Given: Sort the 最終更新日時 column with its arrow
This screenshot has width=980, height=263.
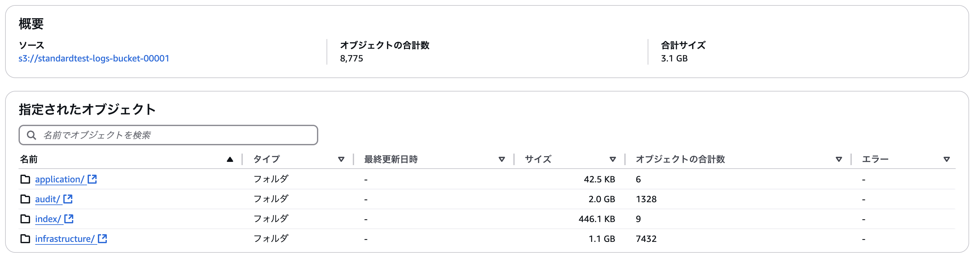Looking at the screenshot, I should pos(502,159).
